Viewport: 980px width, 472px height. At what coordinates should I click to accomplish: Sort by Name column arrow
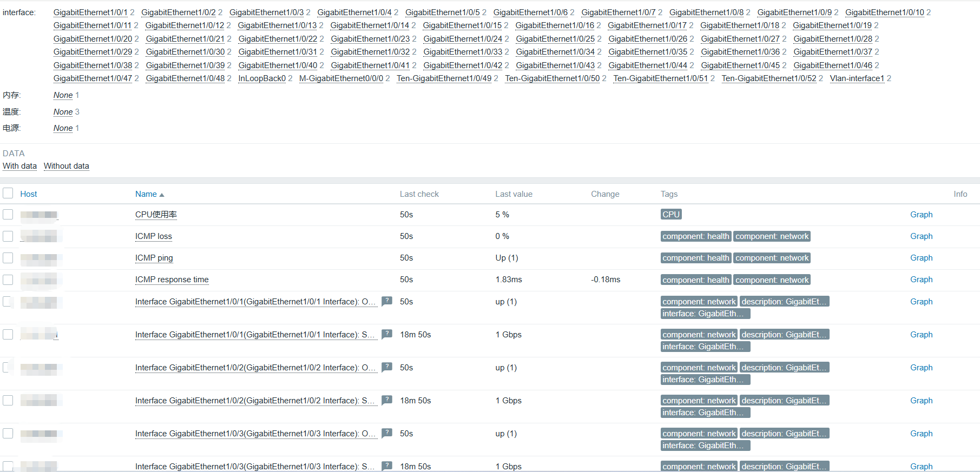(x=161, y=195)
